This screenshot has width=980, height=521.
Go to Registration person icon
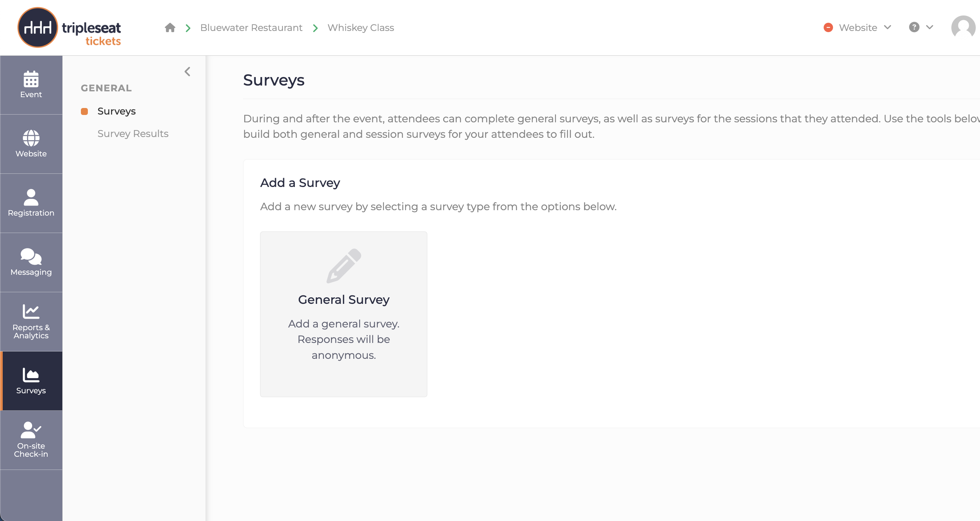coord(31,197)
